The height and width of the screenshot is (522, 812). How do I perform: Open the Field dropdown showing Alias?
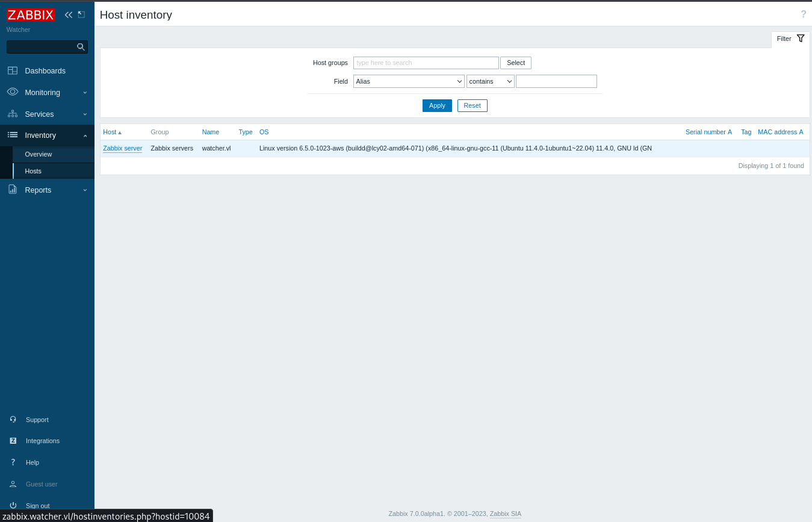[409, 81]
